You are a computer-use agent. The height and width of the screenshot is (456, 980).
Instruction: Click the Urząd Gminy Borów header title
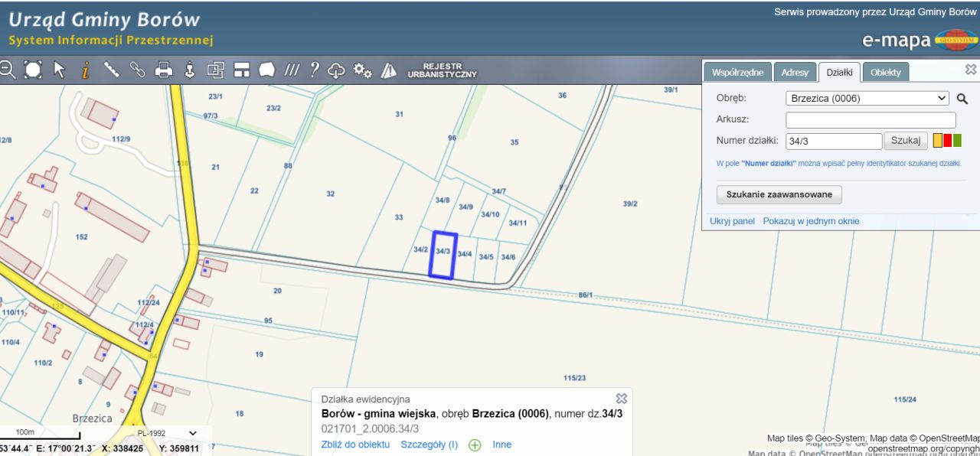pyautogui.click(x=104, y=19)
